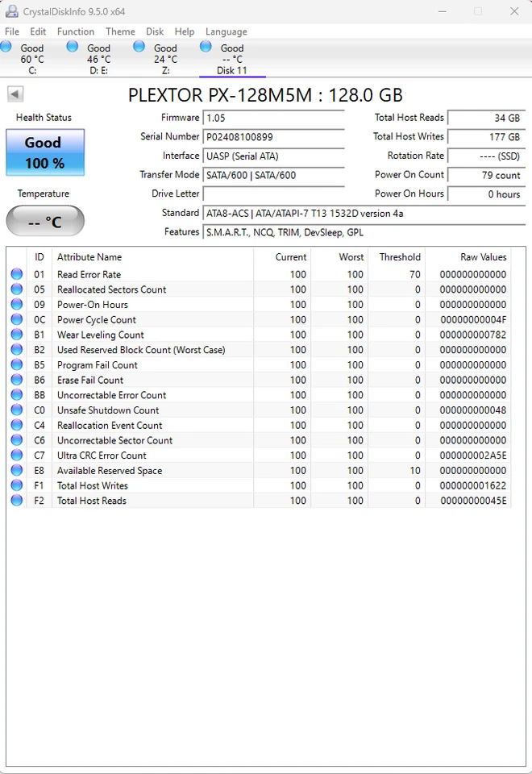Click Rotation Rate value ---- (SSD)
The image size is (532, 774).
(486, 156)
